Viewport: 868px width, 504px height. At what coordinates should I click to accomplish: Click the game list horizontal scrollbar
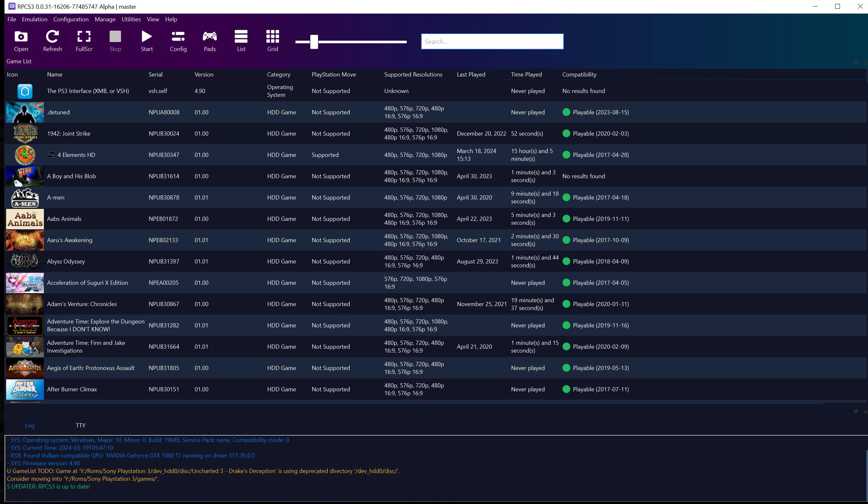tap(415, 403)
